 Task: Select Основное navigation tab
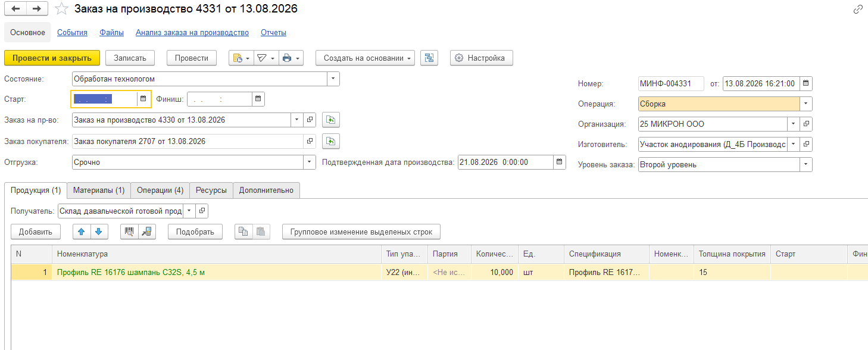(x=27, y=33)
